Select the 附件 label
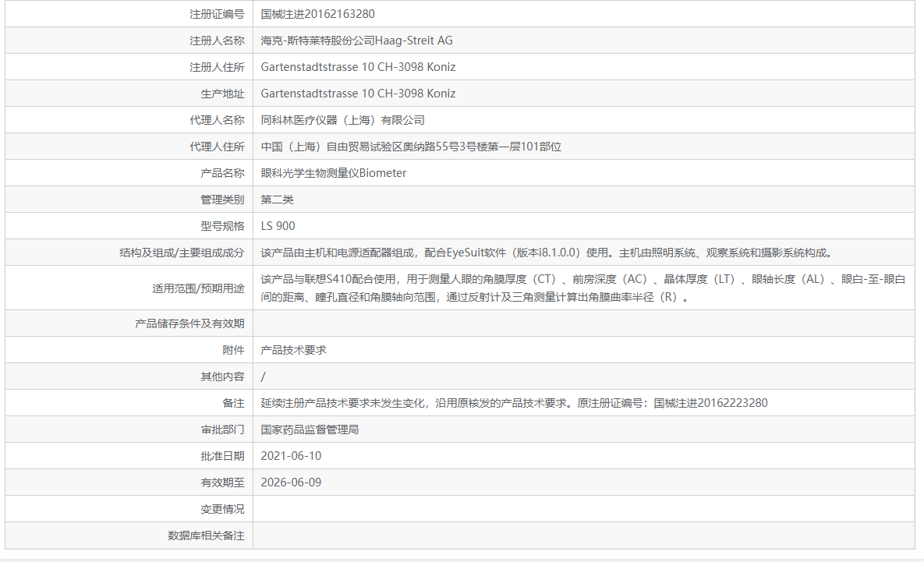 coord(233,350)
